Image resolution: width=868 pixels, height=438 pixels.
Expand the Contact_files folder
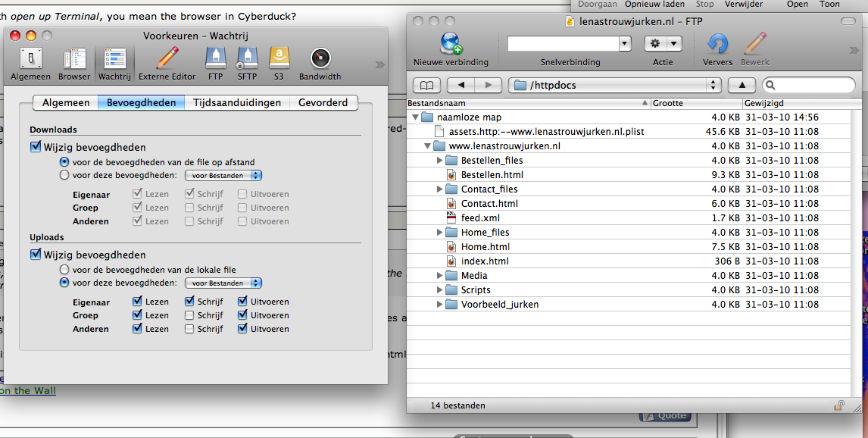439,189
